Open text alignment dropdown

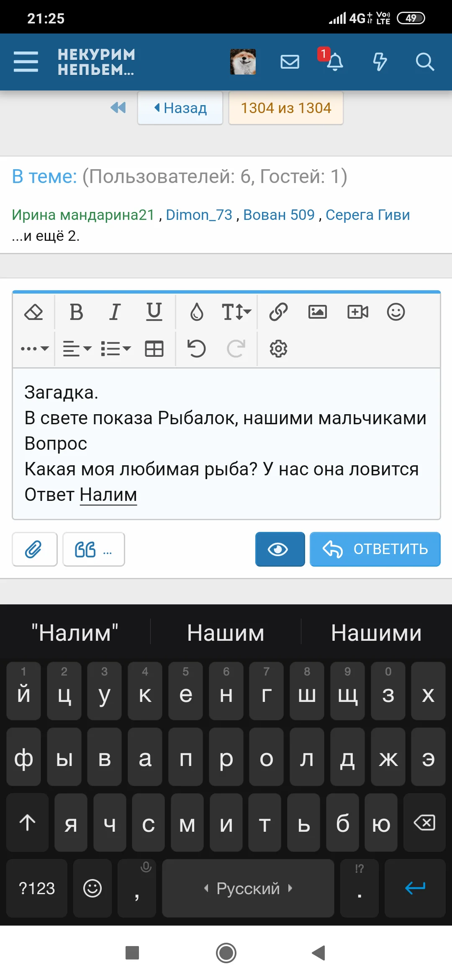coord(77,348)
